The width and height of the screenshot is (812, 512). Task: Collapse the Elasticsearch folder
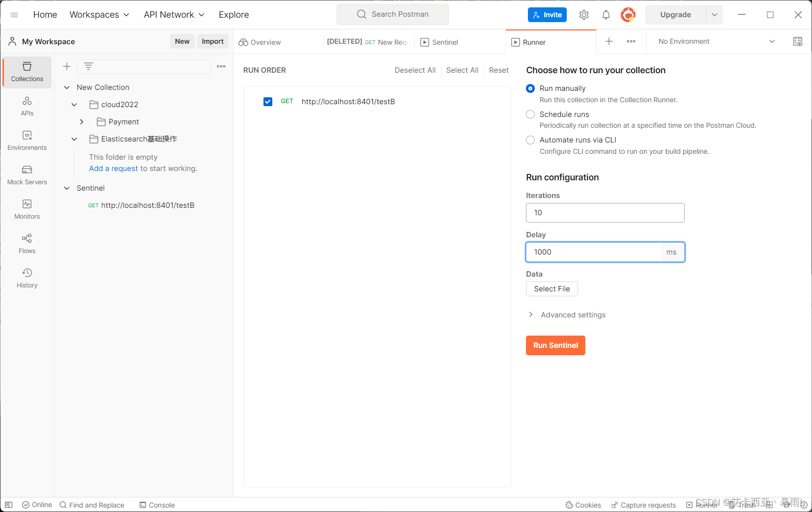click(74, 139)
